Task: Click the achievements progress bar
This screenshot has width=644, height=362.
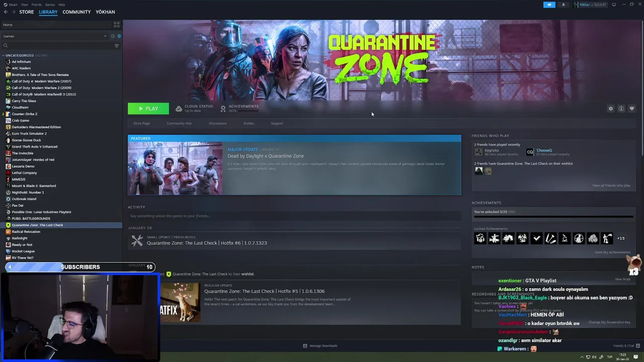Action: pyautogui.click(x=553, y=217)
